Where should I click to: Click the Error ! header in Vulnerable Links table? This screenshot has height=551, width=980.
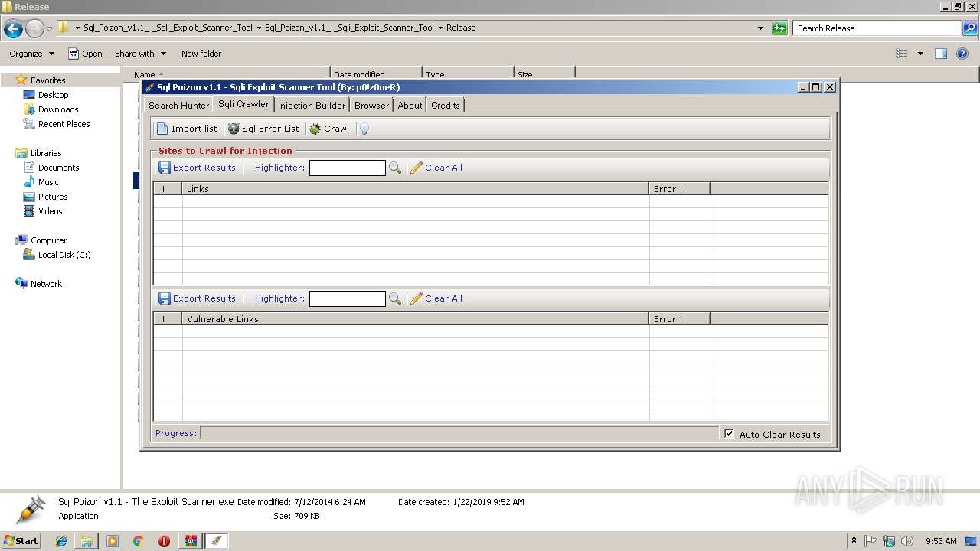pyautogui.click(x=680, y=319)
